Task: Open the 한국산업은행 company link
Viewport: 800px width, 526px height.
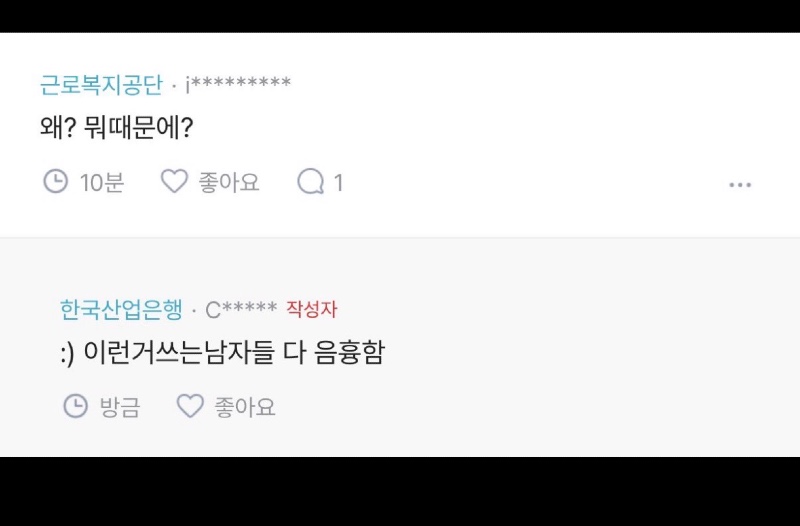Action: coord(121,309)
